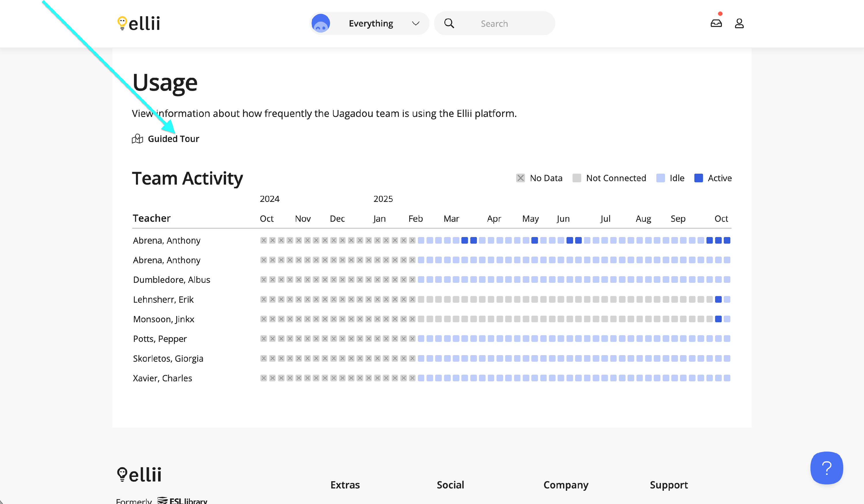Image resolution: width=864 pixels, height=504 pixels.
Task: Open the inbox notifications icon
Action: tap(716, 23)
